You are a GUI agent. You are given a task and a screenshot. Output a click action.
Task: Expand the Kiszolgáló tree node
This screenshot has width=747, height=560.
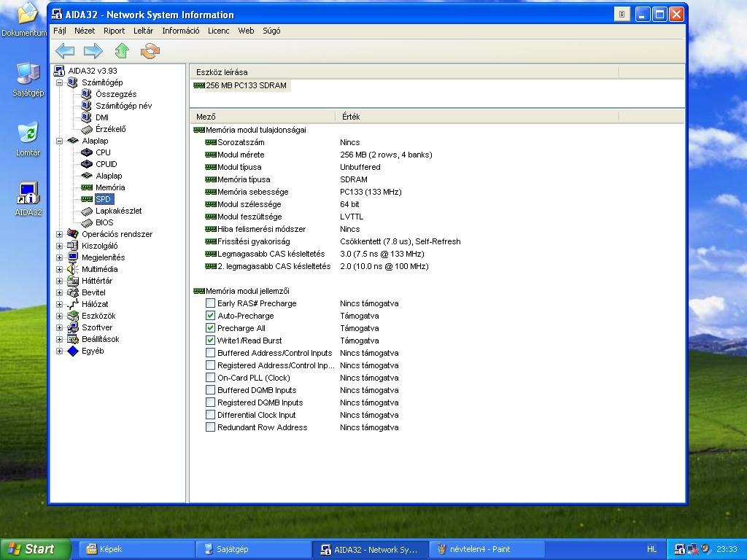pyautogui.click(x=60, y=246)
